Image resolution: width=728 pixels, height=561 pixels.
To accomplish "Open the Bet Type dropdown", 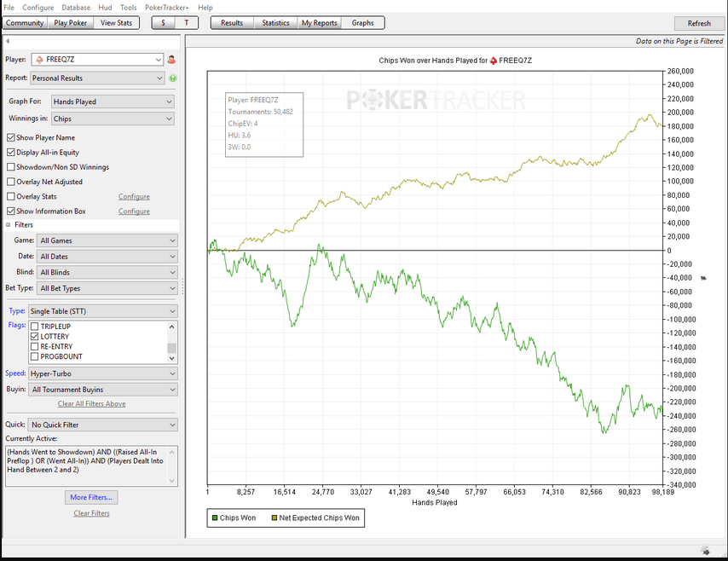I will (107, 288).
